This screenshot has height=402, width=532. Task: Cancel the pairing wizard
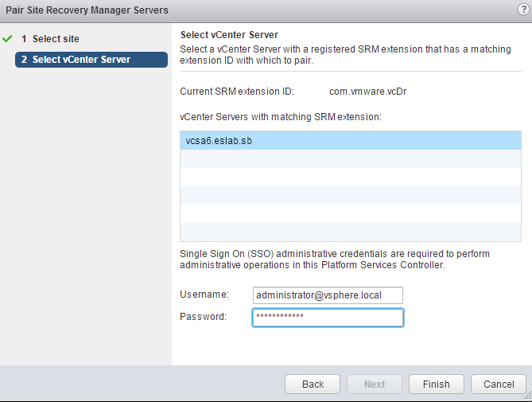tap(498, 384)
